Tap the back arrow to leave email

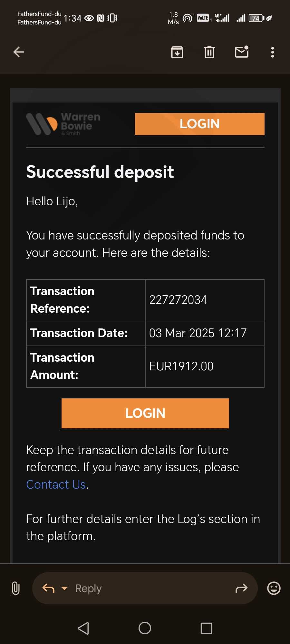click(19, 52)
